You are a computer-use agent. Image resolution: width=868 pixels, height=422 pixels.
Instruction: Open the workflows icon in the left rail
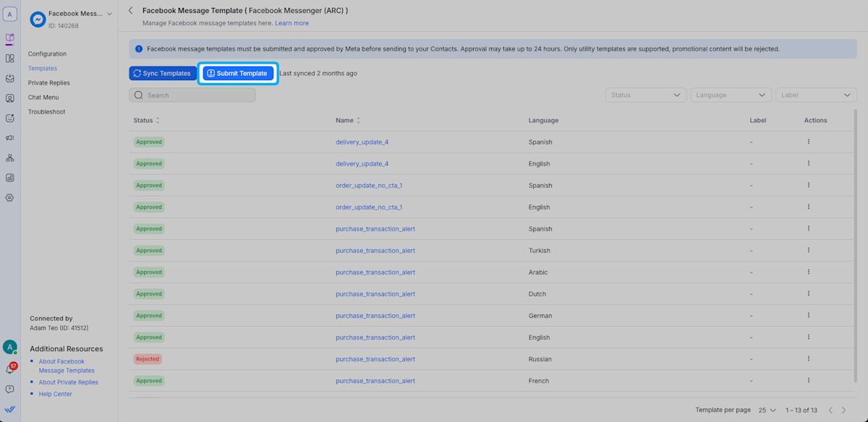[10, 158]
